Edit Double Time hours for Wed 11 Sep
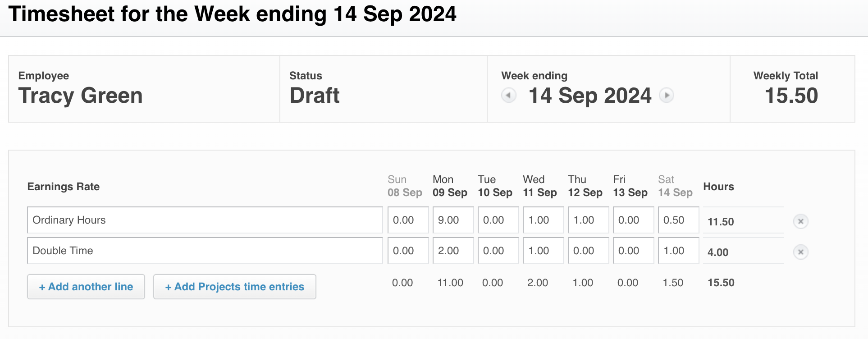Screen dimensions: 868x339 pyautogui.click(x=544, y=251)
